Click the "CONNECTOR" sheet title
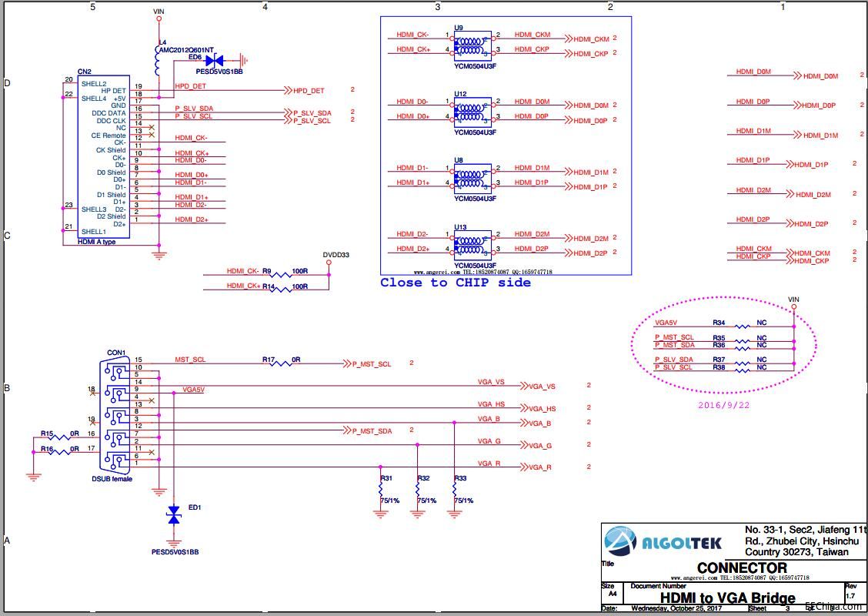868x616 pixels. click(x=742, y=567)
